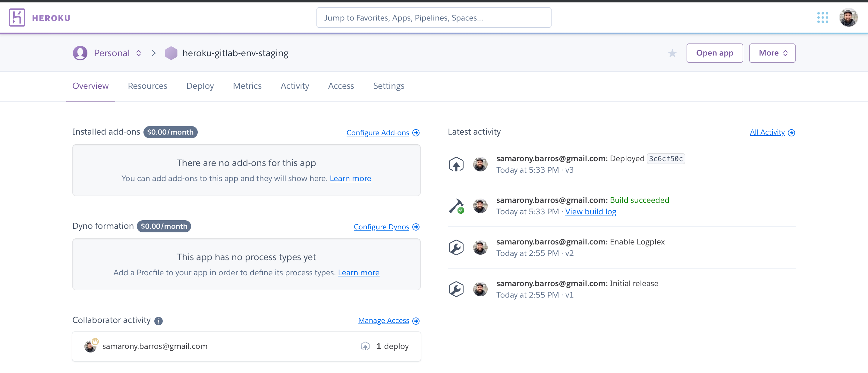Click the hammer Build succeeded icon
The width and height of the screenshot is (868, 373).
pyautogui.click(x=456, y=206)
